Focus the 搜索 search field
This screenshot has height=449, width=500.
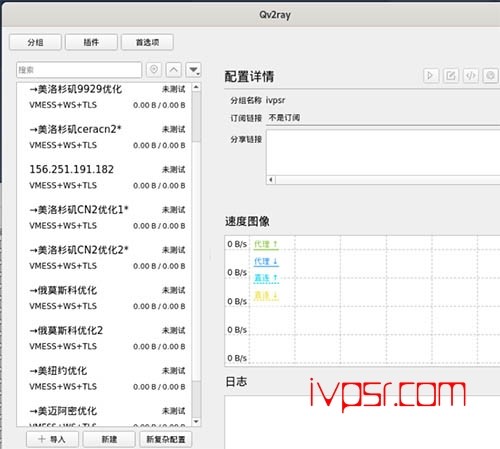(79, 70)
